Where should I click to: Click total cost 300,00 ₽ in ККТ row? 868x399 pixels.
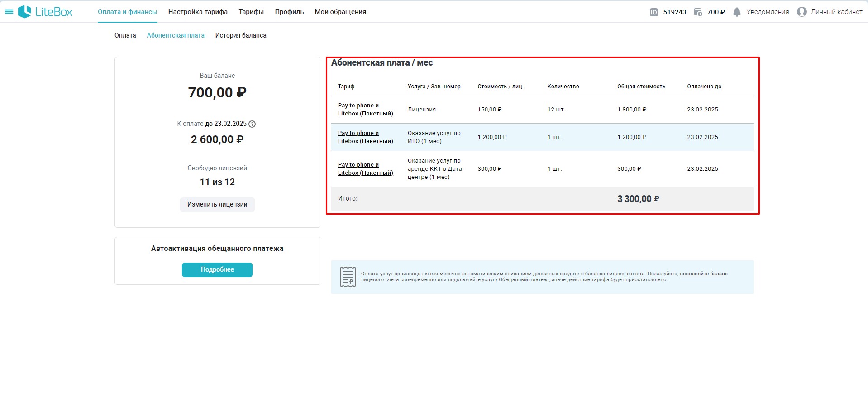(x=630, y=169)
